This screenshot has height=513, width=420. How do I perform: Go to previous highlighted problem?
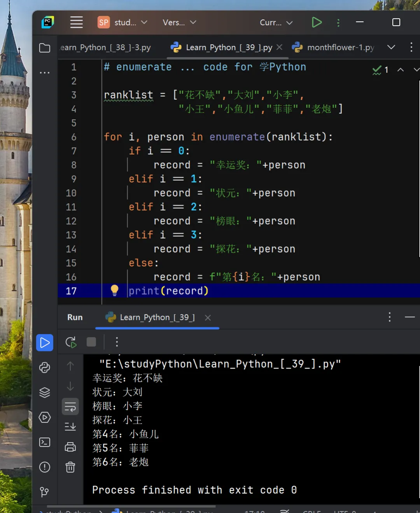(400, 70)
